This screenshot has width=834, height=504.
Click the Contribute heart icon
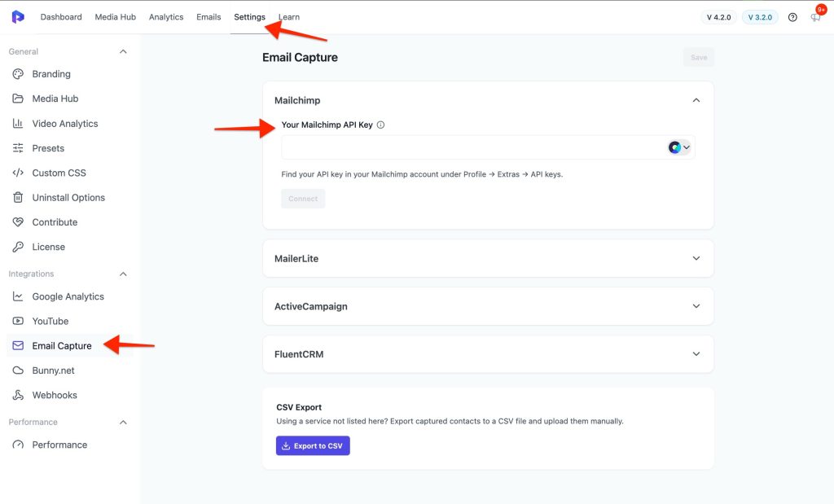pos(18,222)
